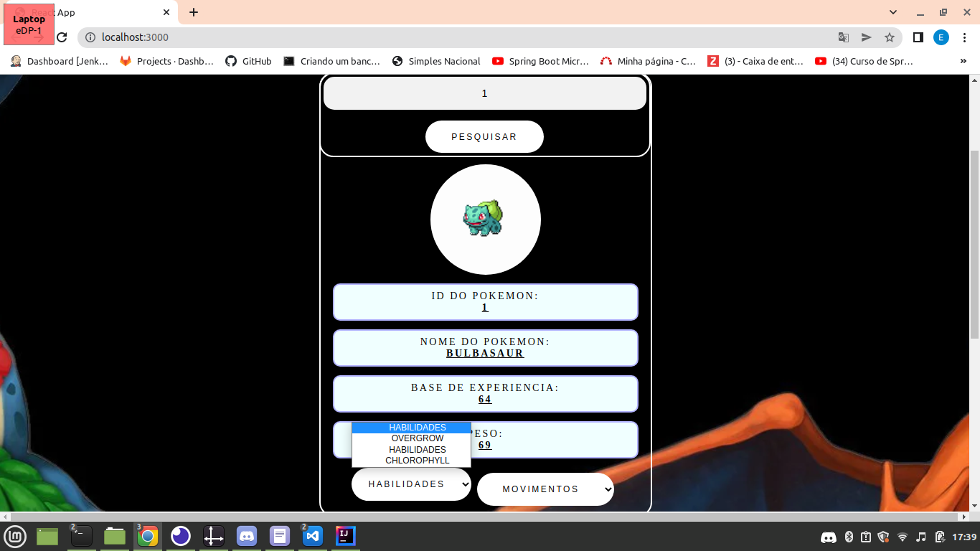Open Visual Studio Code from the taskbar
The width and height of the screenshot is (980, 551).
(x=312, y=536)
